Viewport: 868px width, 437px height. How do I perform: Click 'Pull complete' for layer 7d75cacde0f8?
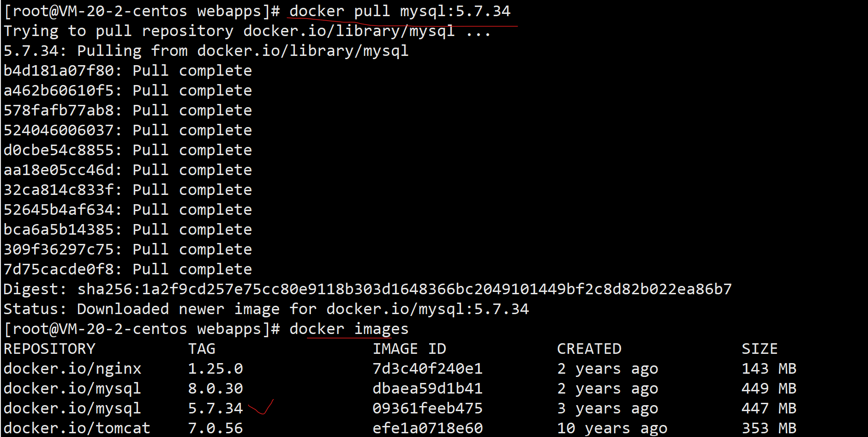click(x=192, y=269)
